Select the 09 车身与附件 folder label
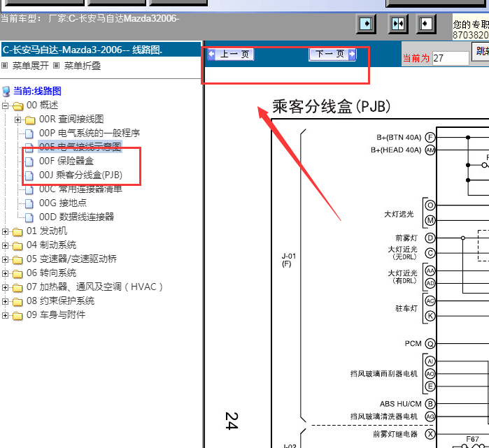Viewport: 489px width, 448px height. (x=56, y=315)
